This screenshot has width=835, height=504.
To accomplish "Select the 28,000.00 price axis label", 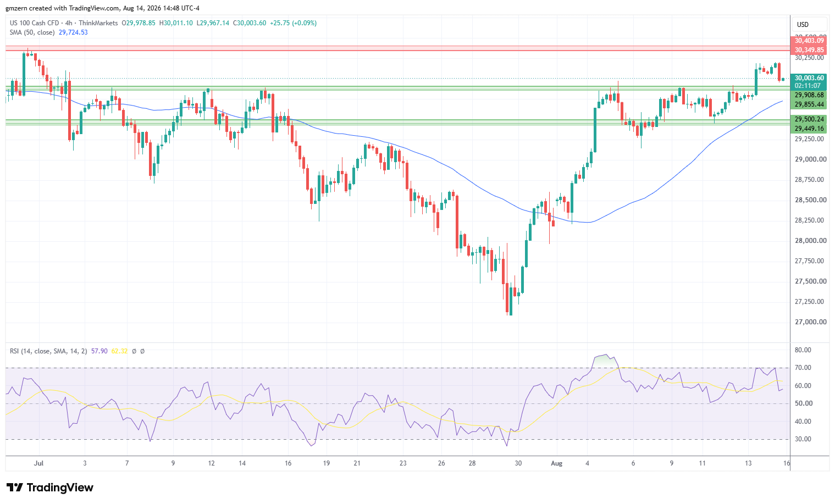I will pyautogui.click(x=810, y=241).
